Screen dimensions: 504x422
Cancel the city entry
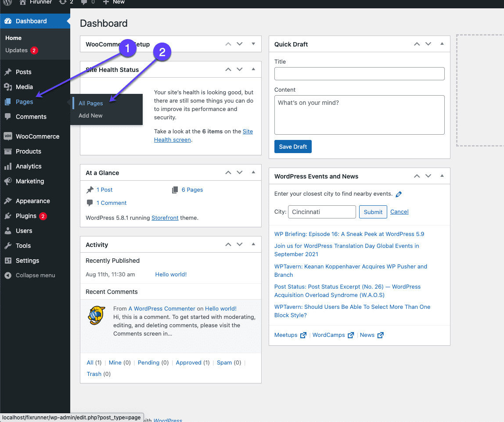pyautogui.click(x=399, y=211)
